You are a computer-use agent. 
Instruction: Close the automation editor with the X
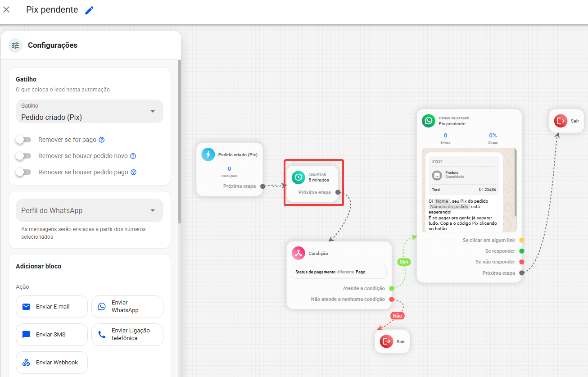6,9
